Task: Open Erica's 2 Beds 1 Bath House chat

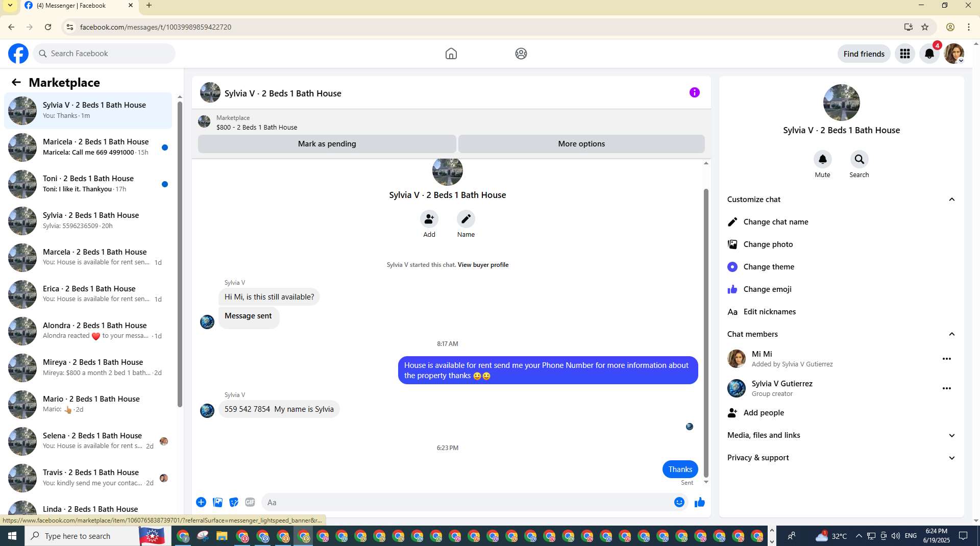Action: [88, 294]
